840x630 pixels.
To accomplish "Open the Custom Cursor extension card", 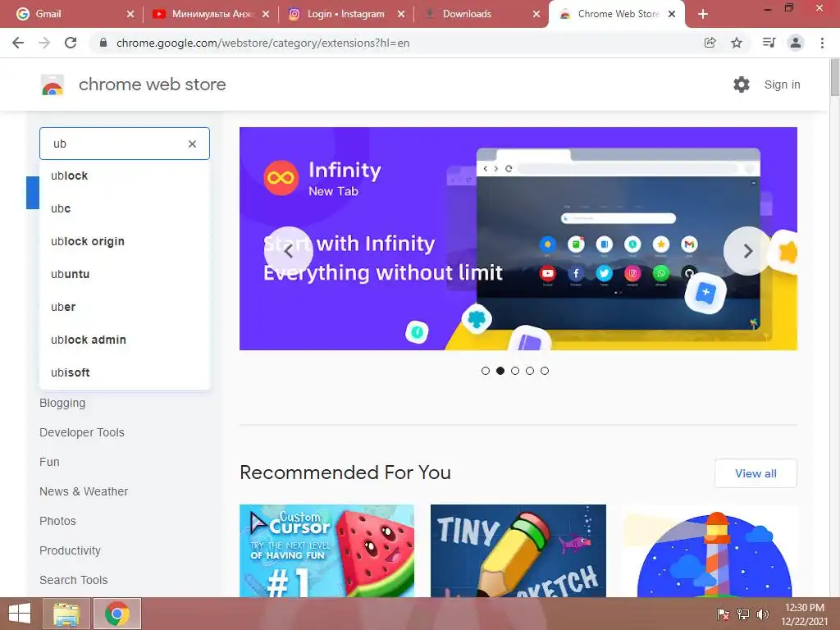I will [x=326, y=550].
